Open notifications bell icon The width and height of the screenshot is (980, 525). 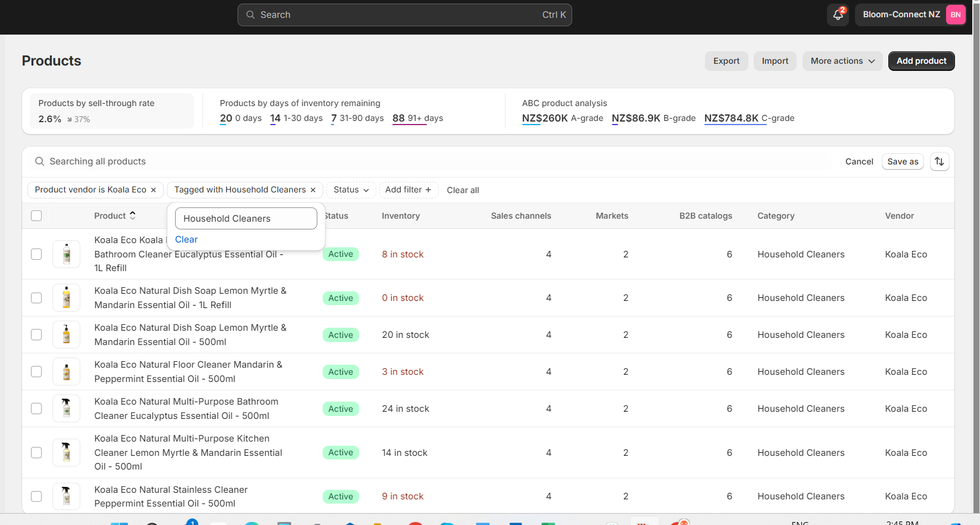pyautogui.click(x=838, y=15)
